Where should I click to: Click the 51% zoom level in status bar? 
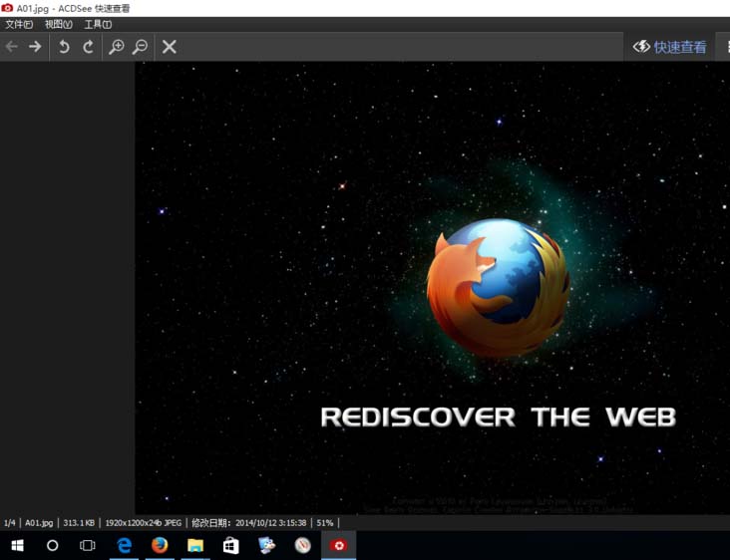click(325, 522)
